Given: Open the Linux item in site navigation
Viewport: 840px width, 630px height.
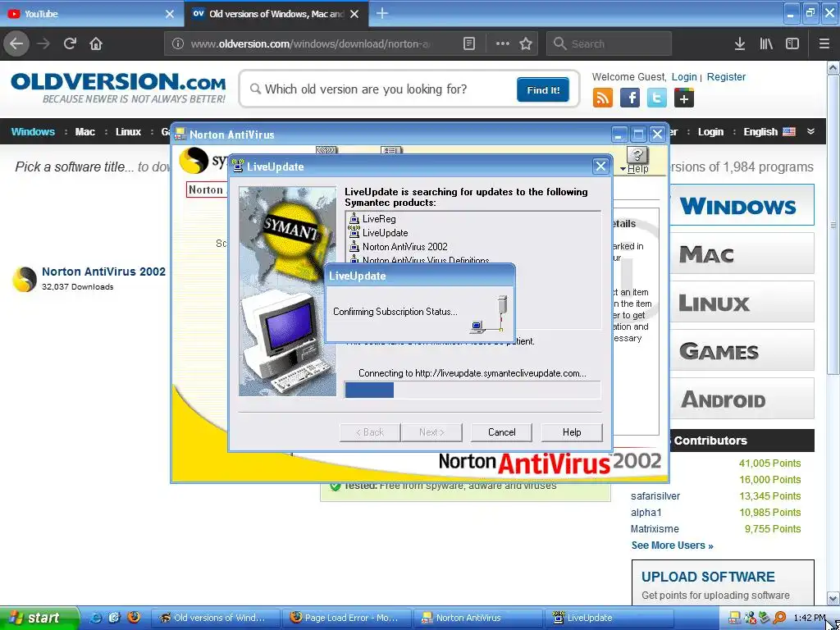Looking at the screenshot, I should (129, 132).
